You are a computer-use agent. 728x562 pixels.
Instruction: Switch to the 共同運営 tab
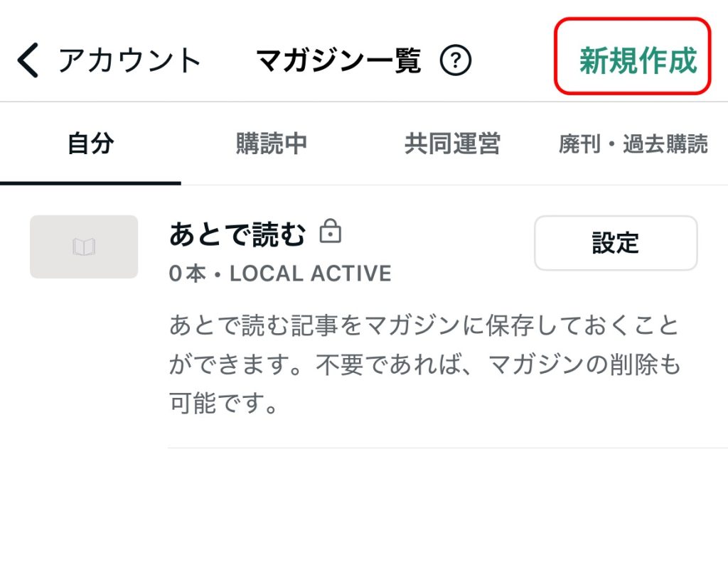[x=453, y=144]
